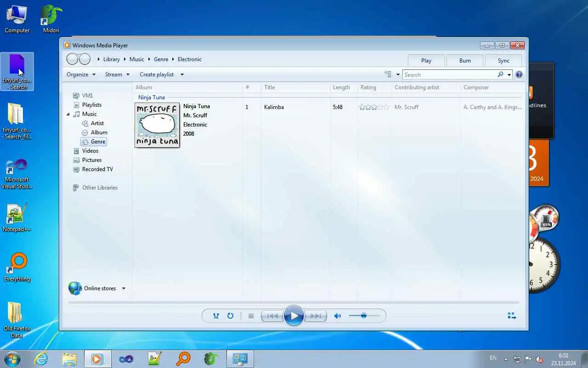This screenshot has height=368, width=588.
Task: Select Recorded TV in navigation pane
Action: [x=97, y=169]
